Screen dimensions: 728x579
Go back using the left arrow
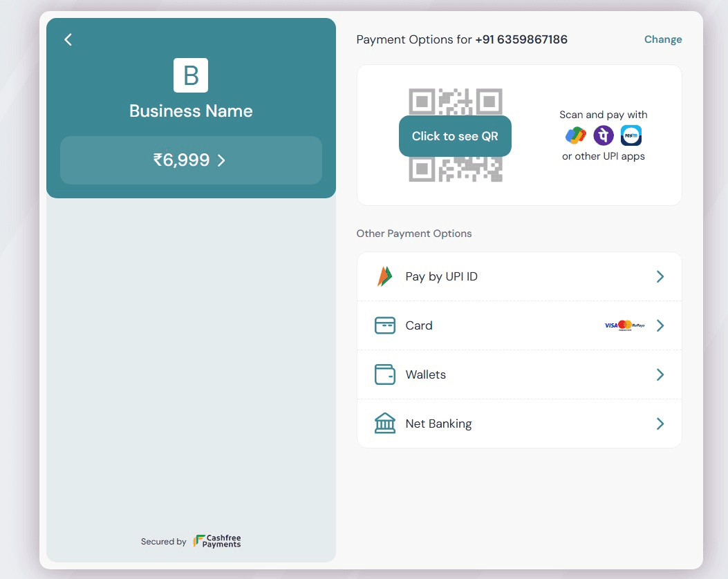68,39
